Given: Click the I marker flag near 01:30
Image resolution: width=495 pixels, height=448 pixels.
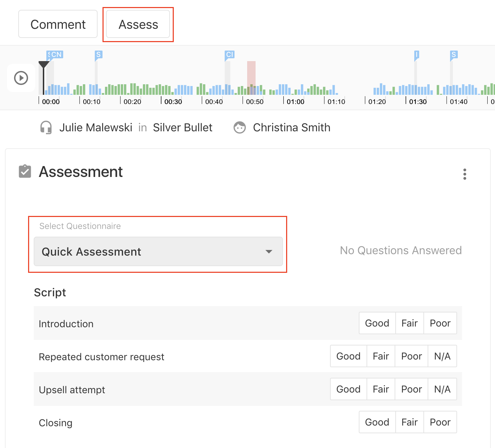Looking at the screenshot, I should 416,55.
